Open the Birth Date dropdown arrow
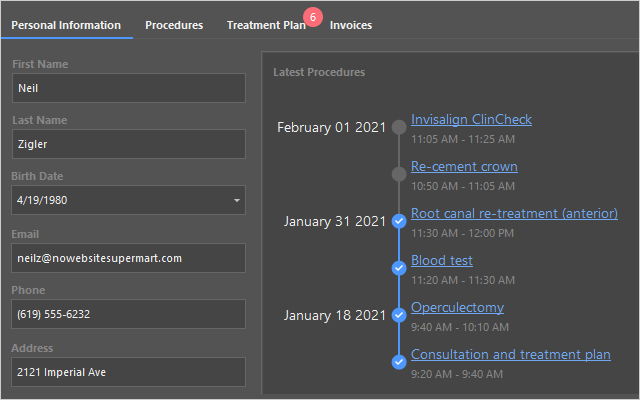 click(237, 200)
